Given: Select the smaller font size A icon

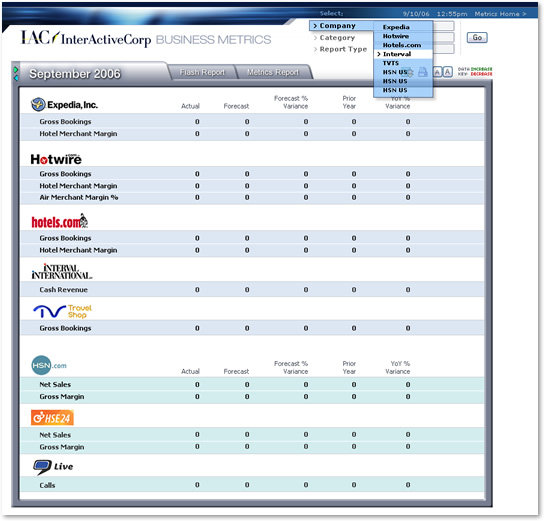Looking at the screenshot, I should tap(437, 72).
